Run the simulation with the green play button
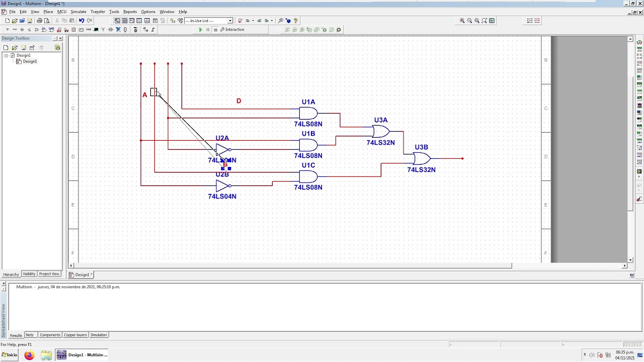644x362 pixels. [x=200, y=30]
